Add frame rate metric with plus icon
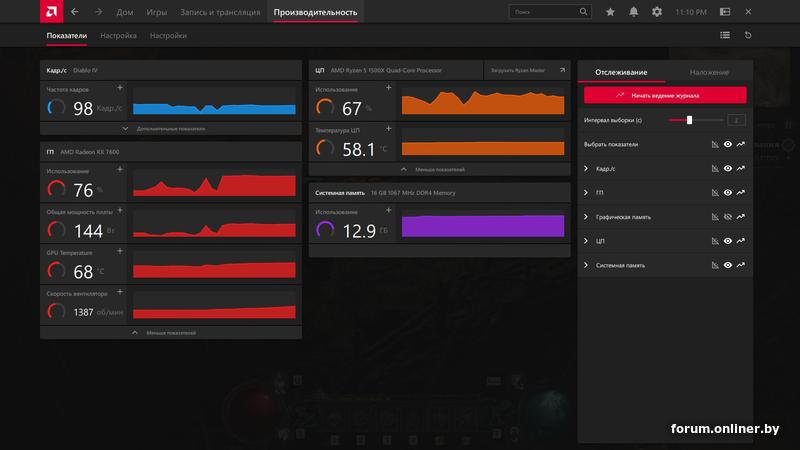This screenshot has width=800, height=450. 120,88
